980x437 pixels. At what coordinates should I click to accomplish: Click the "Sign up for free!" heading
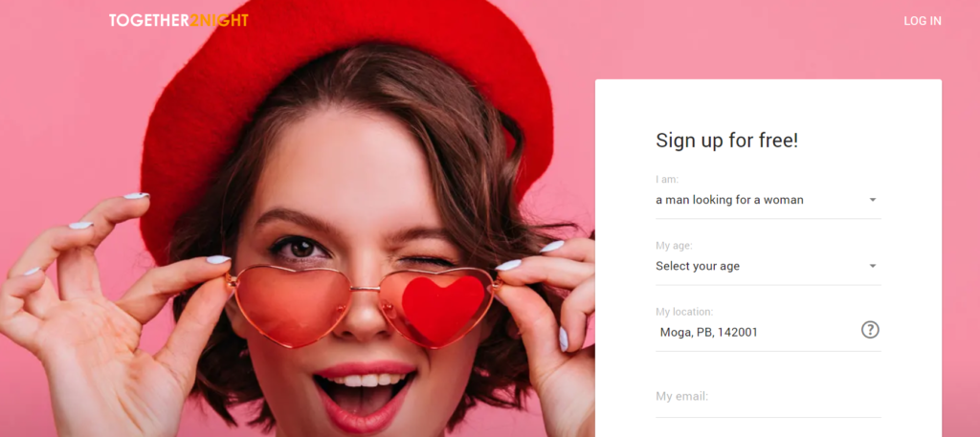[x=727, y=141]
